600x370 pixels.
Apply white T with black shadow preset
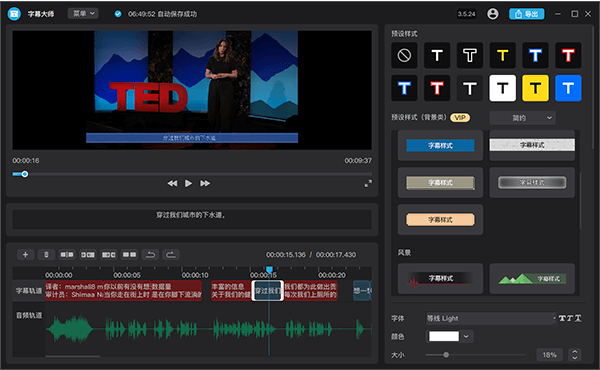pyautogui.click(x=470, y=88)
